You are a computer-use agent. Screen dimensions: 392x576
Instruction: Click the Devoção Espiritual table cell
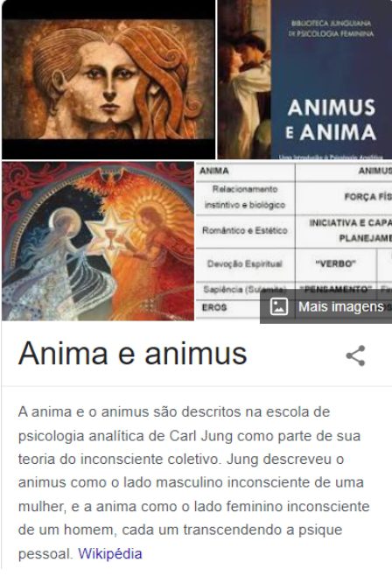pos(245,263)
